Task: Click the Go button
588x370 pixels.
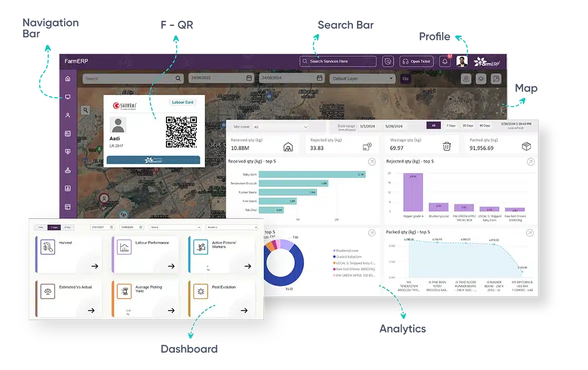Action: (405, 79)
